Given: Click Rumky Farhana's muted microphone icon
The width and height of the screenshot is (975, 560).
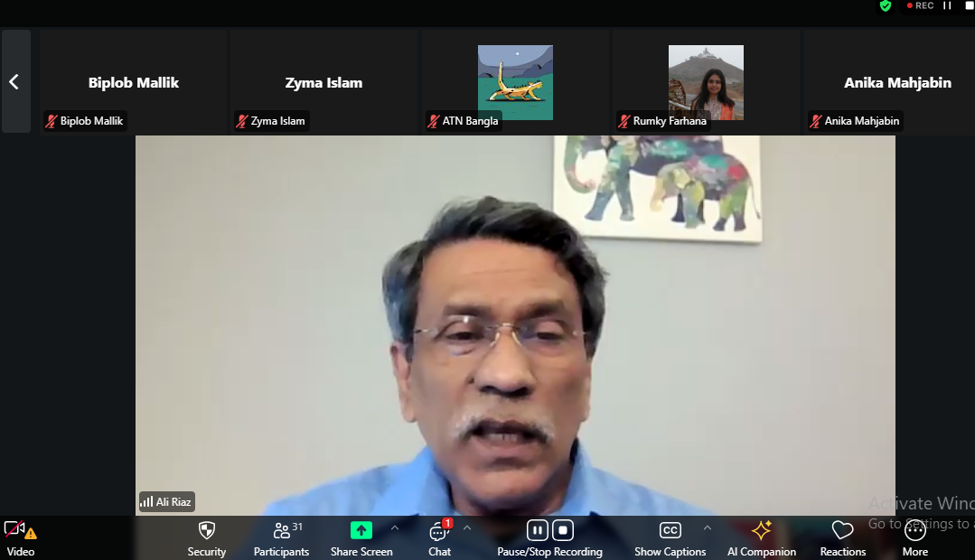Looking at the screenshot, I should coord(624,121).
